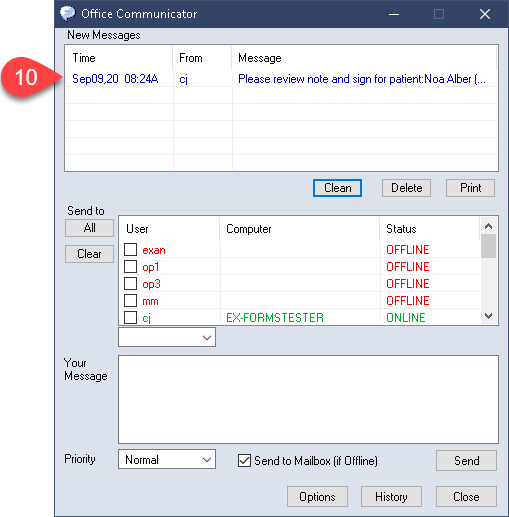This screenshot has height=517, width=509.
Task: Print the selected message
Action: pyautogui.click(x=470, y=188)
